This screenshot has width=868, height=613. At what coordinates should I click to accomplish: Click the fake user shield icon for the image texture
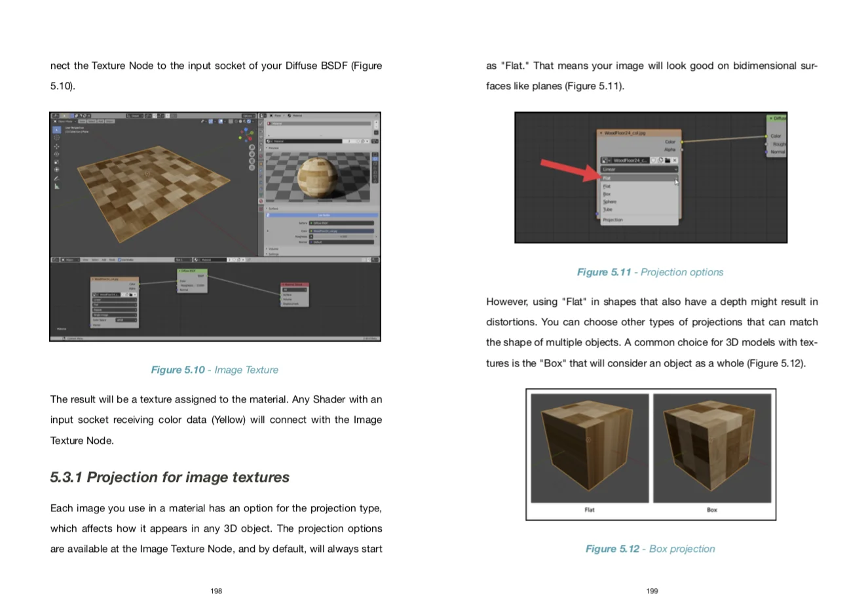pos(654,160)
